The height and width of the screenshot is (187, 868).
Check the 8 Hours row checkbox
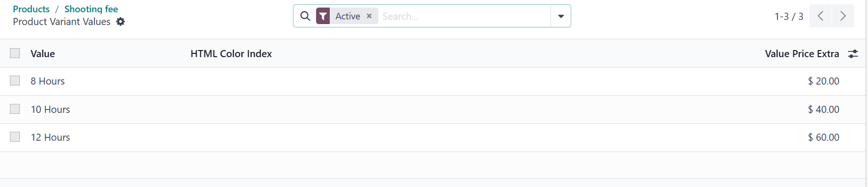15,81
